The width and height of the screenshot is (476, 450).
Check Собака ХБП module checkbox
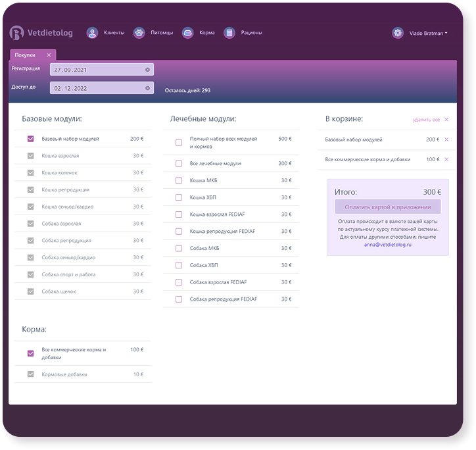tap(179, 265)
